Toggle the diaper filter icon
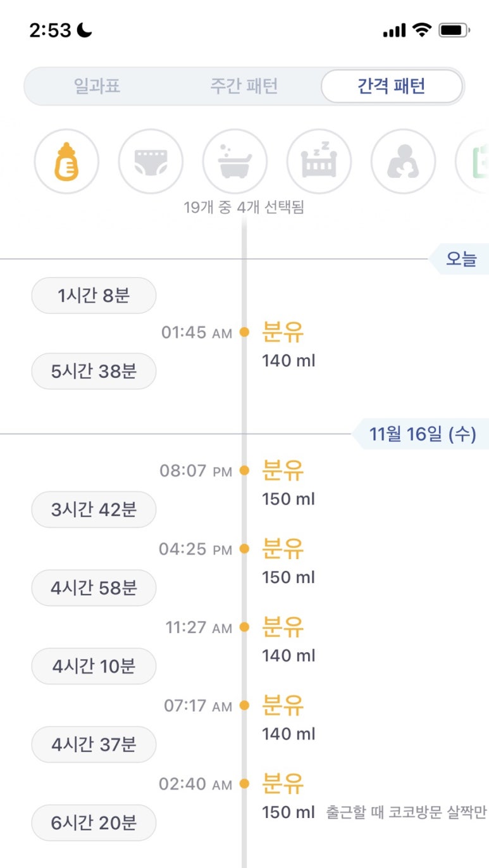The height and width of the screenshot is (868, 489). (x=151, y=161)
